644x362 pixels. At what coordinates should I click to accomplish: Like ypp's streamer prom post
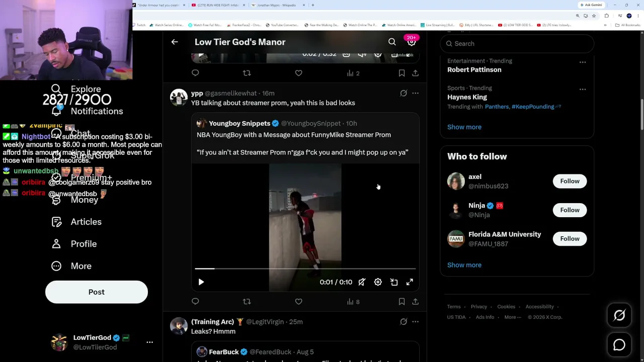click(298, 302)
